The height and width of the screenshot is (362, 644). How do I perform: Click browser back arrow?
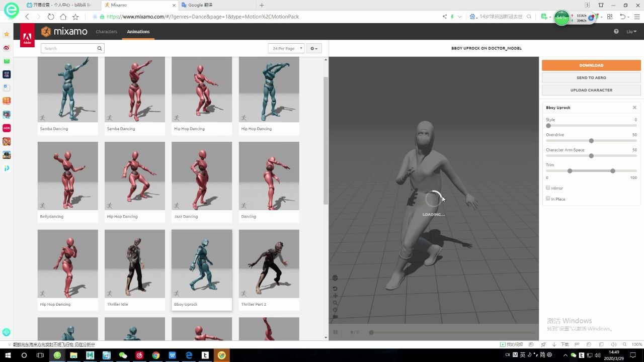pos(27,17)
